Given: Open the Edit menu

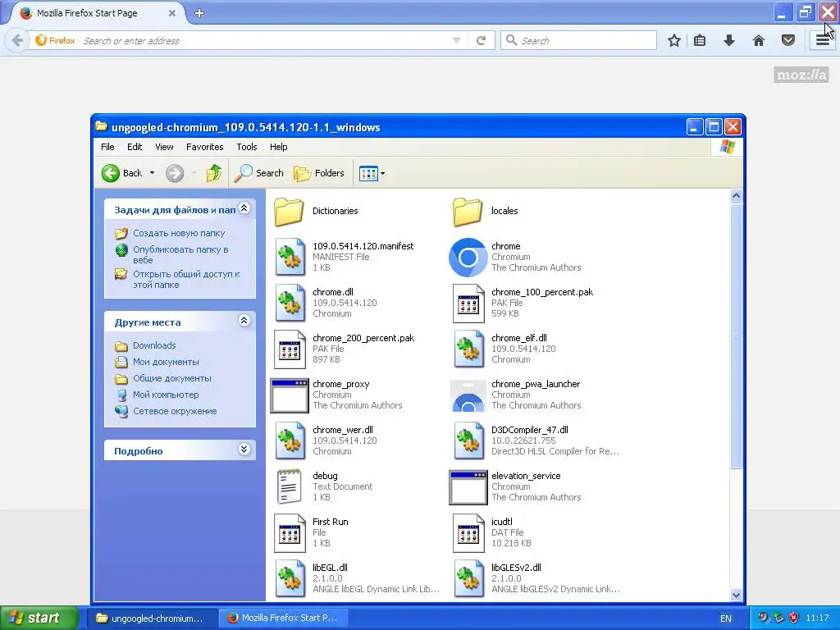Looking at the screenshot, I should click(x=135, y=147).
